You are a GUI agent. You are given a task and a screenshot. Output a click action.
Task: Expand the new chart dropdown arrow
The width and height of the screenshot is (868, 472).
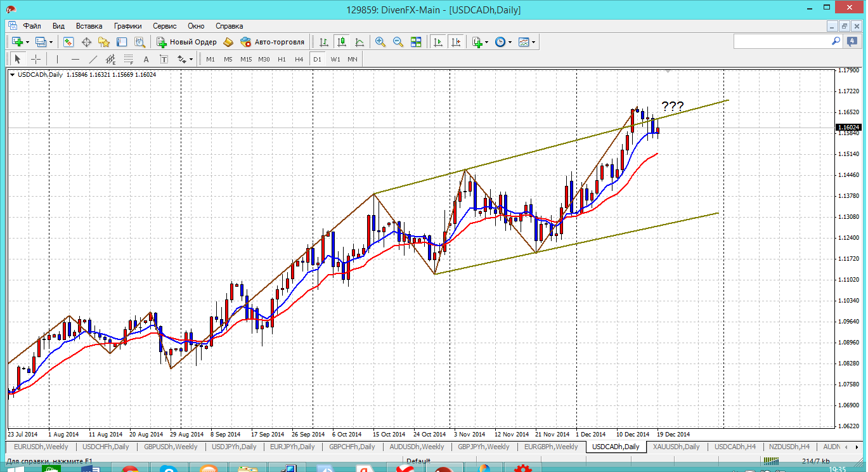click(x=27, y=42)
